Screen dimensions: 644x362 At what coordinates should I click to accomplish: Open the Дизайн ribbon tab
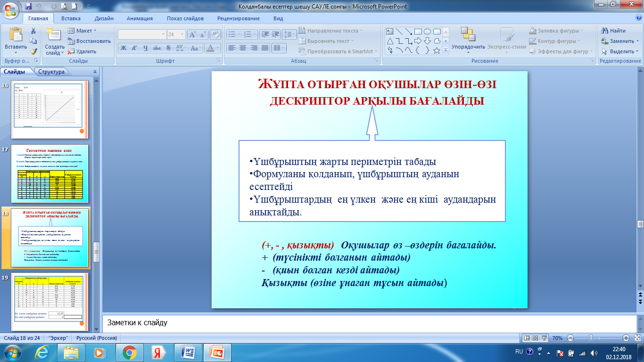(x=104, y=18)
